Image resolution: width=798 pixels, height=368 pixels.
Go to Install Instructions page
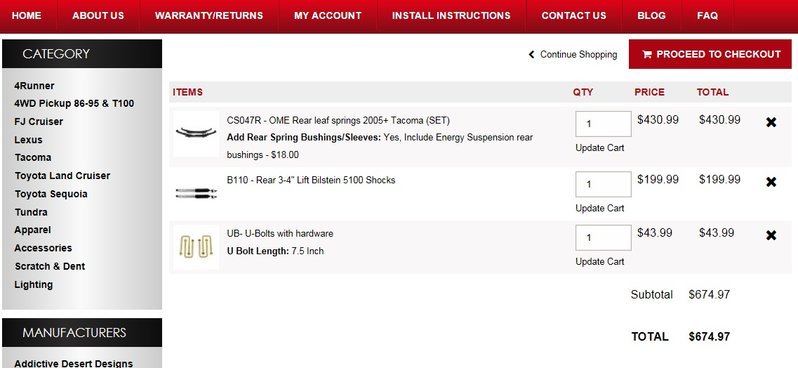coord(451,16)
